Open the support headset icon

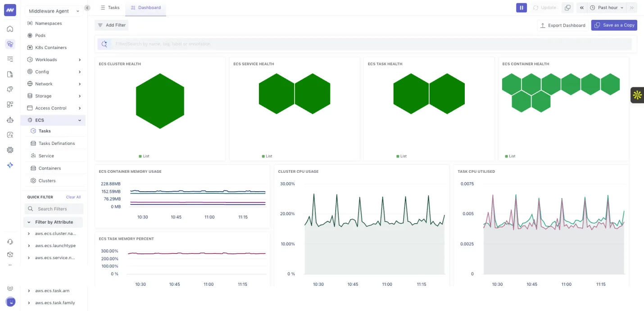tap(10, 242)
